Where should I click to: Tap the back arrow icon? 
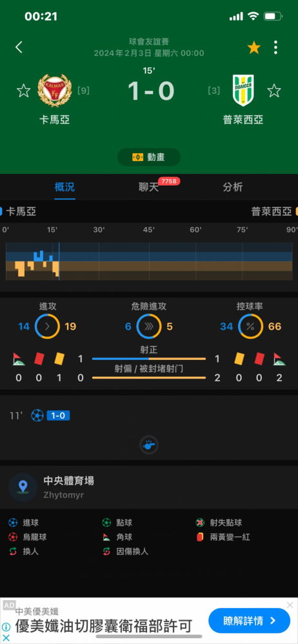[x=19, y=48]
